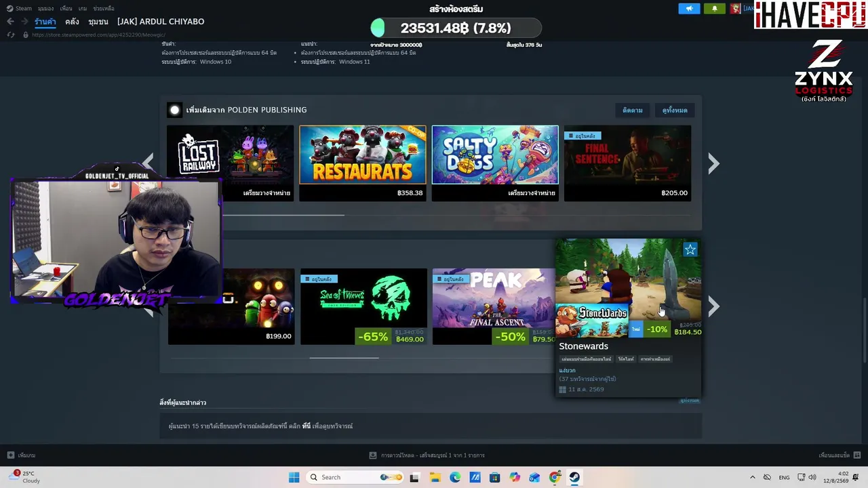Viewport: 868px width, 488px height.
Task: Open the downloads icon in the bottom bar
Action: coord(373,455)
